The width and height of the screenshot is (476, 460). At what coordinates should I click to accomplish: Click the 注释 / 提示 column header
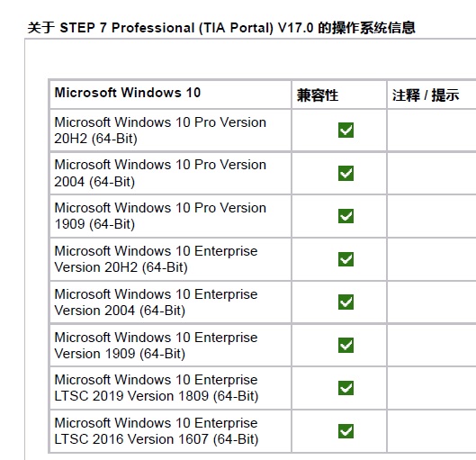[x=426, y=95]
